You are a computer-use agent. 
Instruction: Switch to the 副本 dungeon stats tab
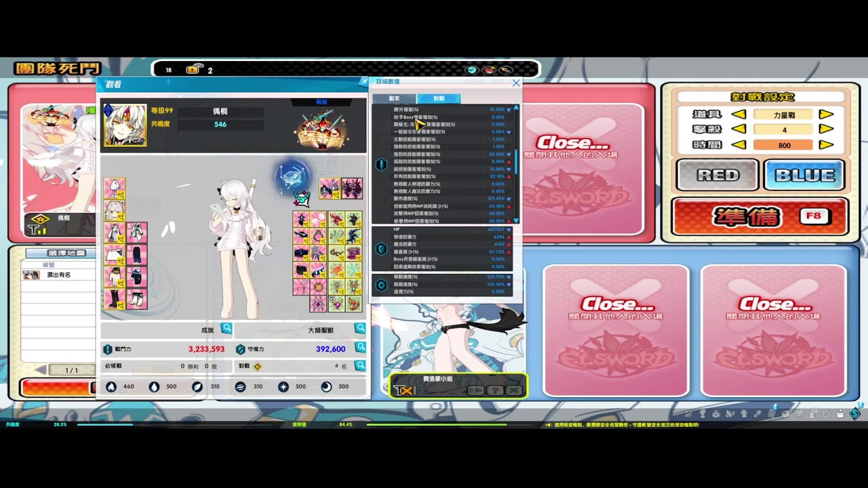pyautogui.click(x=394, y=98)
